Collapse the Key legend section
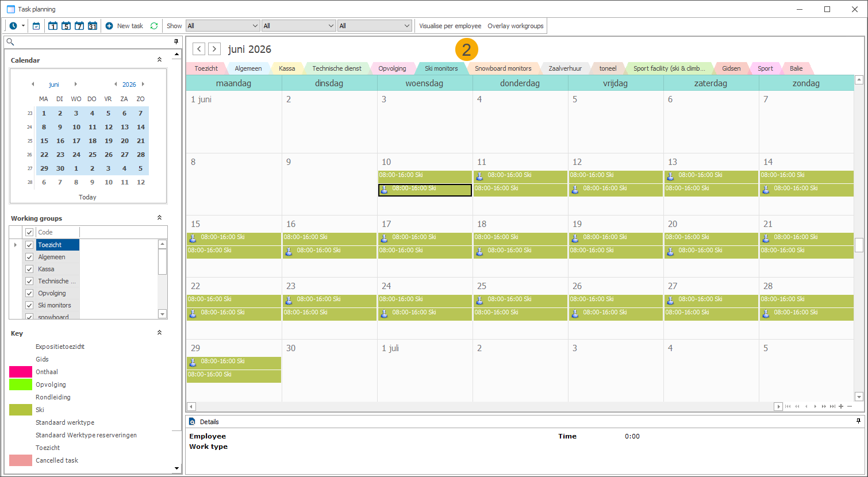 [159, 333]
